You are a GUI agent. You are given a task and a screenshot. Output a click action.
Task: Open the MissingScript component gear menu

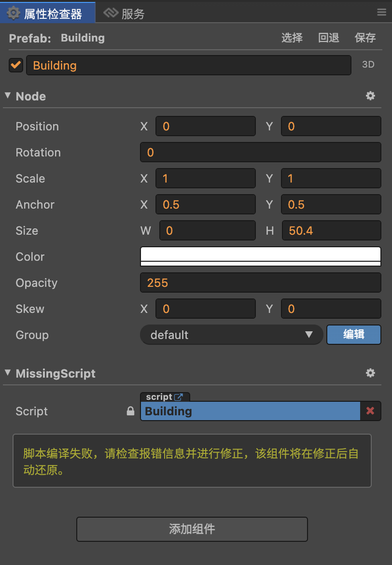pyautogui.click(x=370, y=373)
